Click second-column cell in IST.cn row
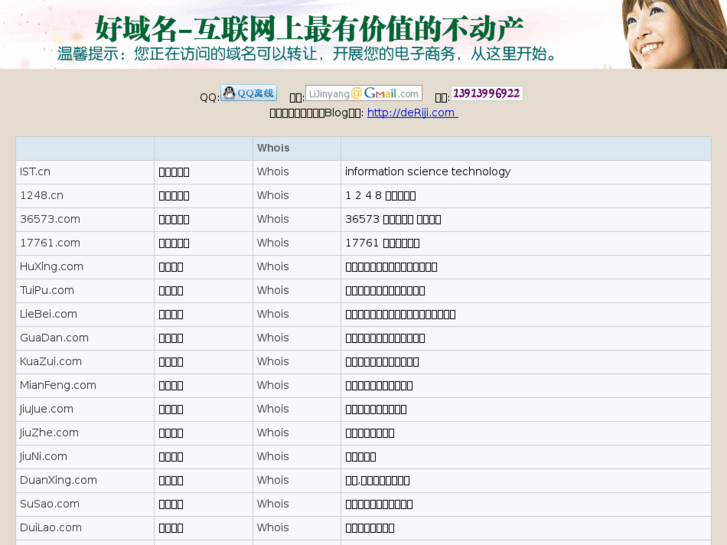This screenshot has height=545, width=727. point(204,172)
